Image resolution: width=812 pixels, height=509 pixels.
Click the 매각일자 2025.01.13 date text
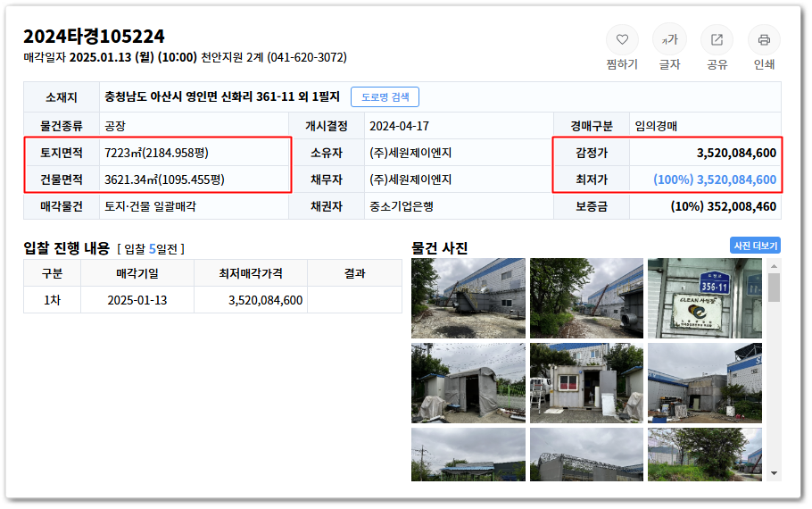click(x=111, y=57)
